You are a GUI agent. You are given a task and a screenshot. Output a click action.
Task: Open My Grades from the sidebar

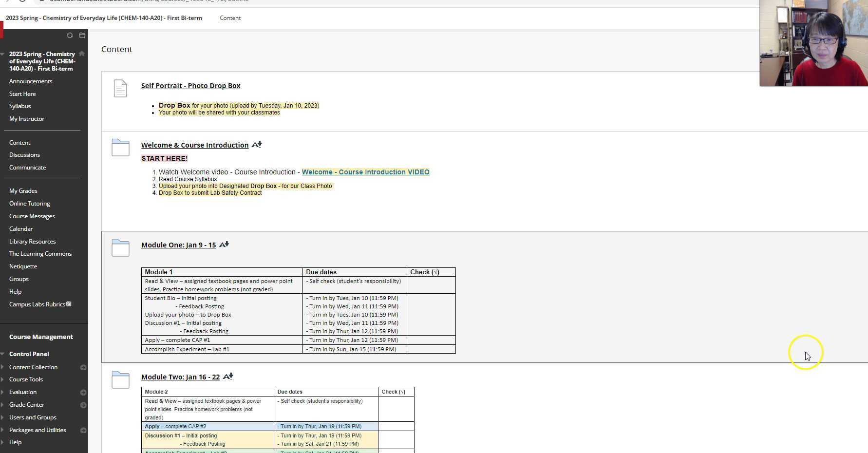23,190
